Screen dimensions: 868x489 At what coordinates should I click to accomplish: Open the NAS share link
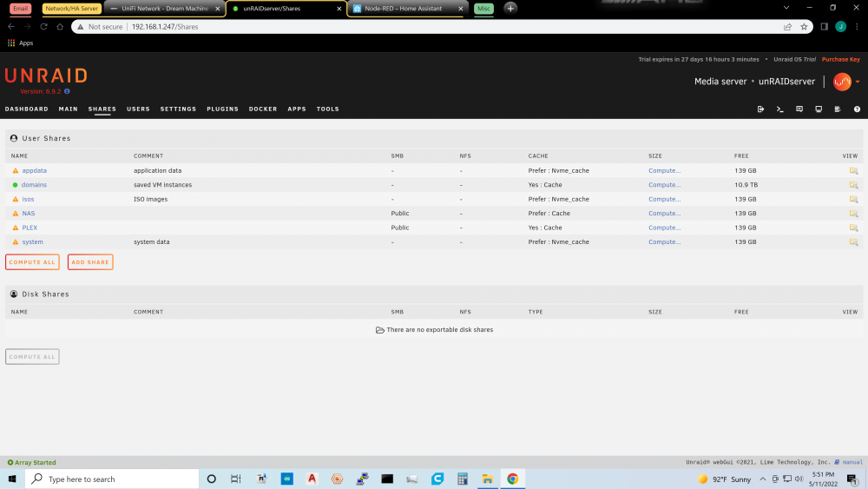[29, 213]
